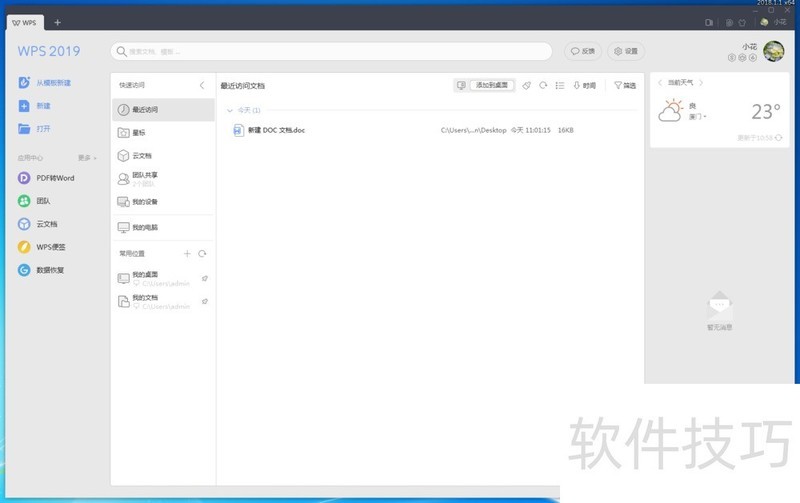Click the title bar 小花 account

773,22
